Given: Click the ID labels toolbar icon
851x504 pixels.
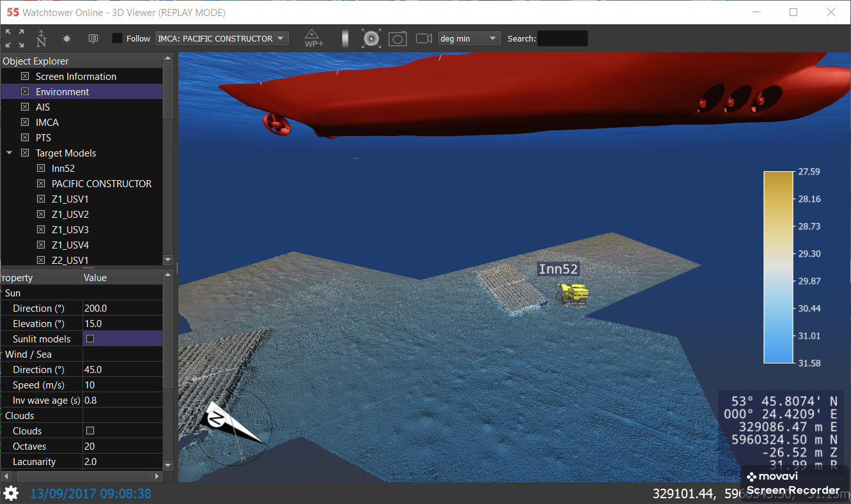Looking at the screenshot, I should coord(93,38).
